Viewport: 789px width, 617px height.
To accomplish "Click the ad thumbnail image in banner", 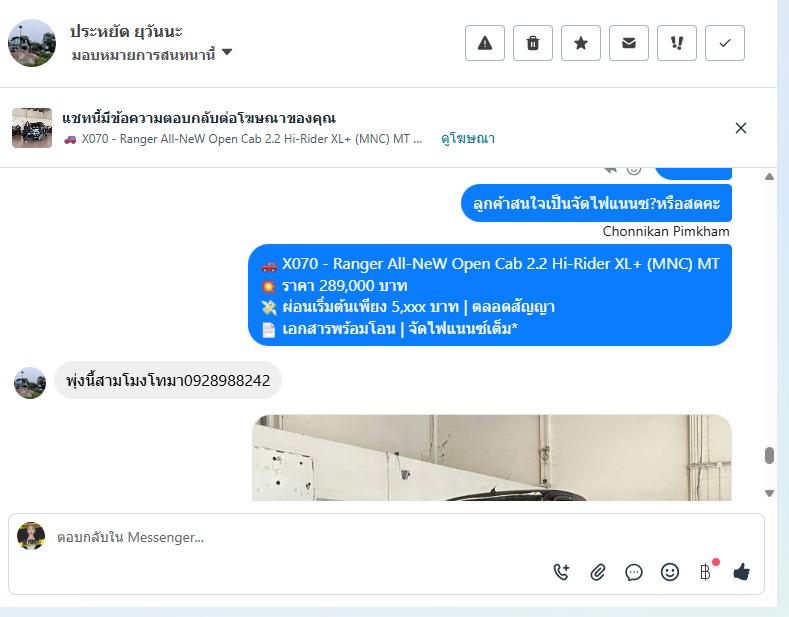I will pos(32,128).
